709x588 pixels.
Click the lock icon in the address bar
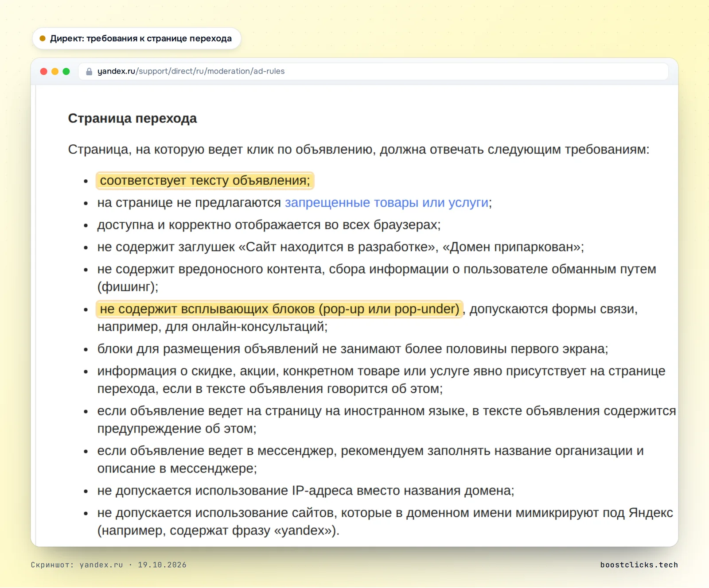[x=89, y=71]
